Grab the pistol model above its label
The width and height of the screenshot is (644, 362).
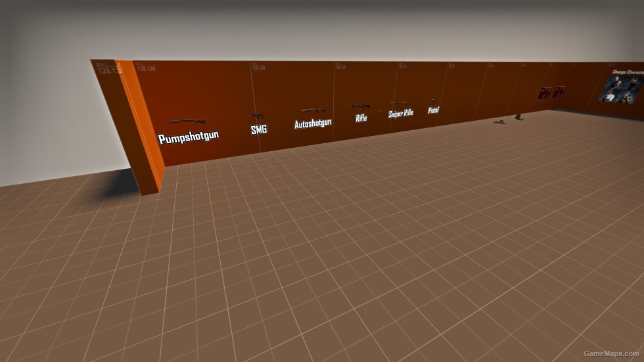point(433,101)
